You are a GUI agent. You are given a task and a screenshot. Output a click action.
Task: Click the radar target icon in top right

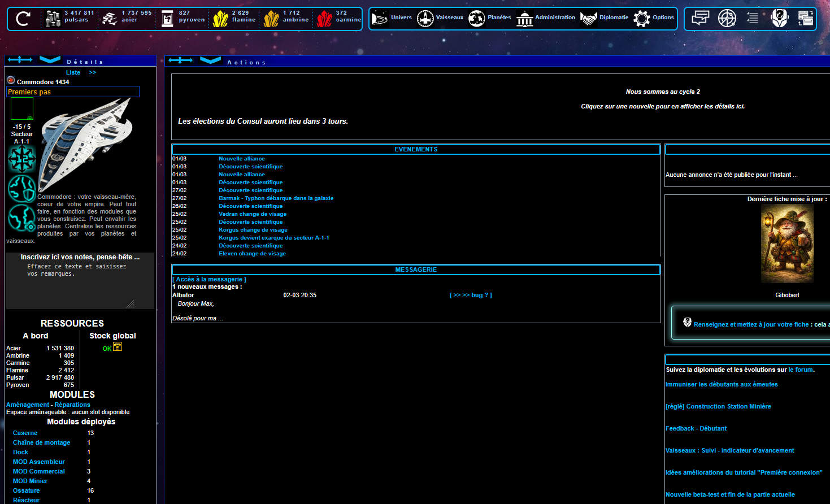point(727,19)
